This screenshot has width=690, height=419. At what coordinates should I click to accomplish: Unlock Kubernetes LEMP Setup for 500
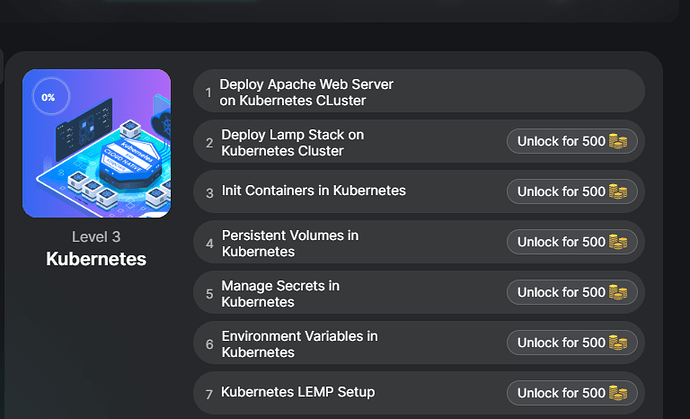pyautogui.click(x=572, y=393)
